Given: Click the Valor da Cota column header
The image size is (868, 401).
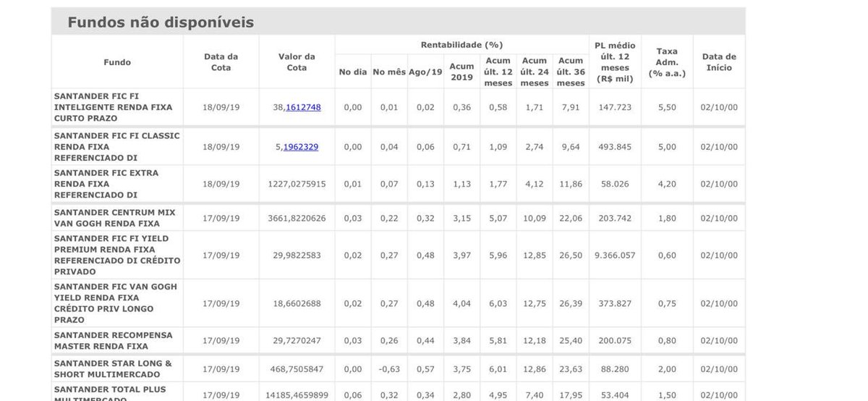Looking at the screenshot, I should (297, 62).
